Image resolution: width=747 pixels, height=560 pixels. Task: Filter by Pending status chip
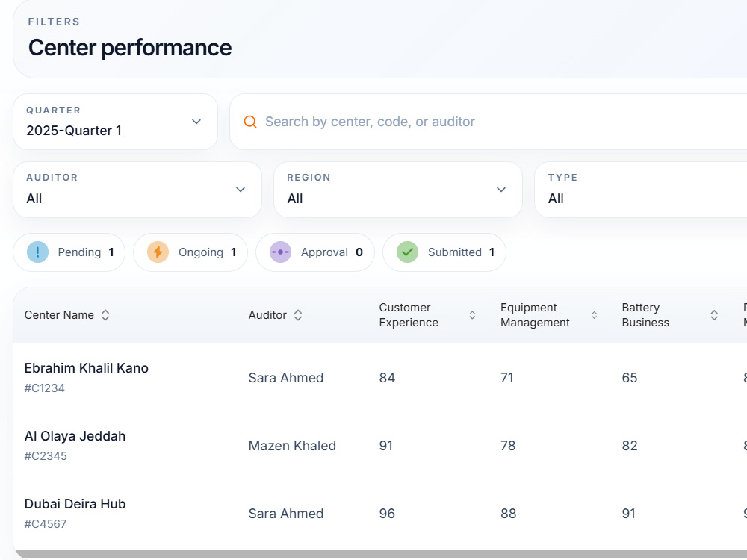point(69,252)
